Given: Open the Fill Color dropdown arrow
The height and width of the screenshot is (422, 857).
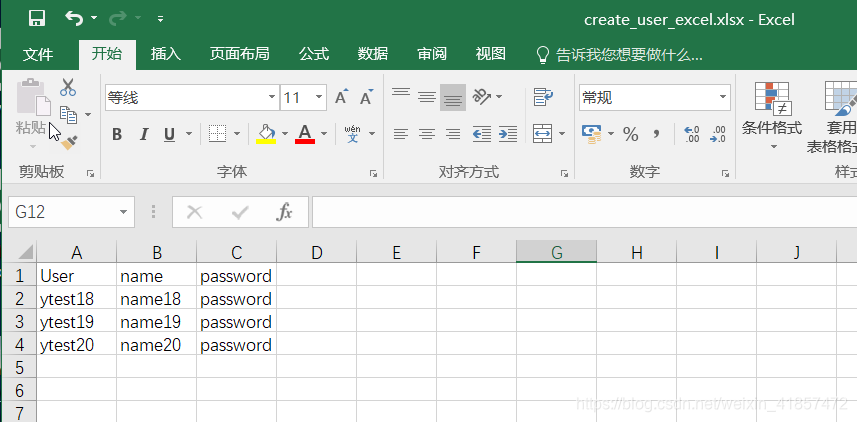Looking at the screenshot, I should pos(285,133).
